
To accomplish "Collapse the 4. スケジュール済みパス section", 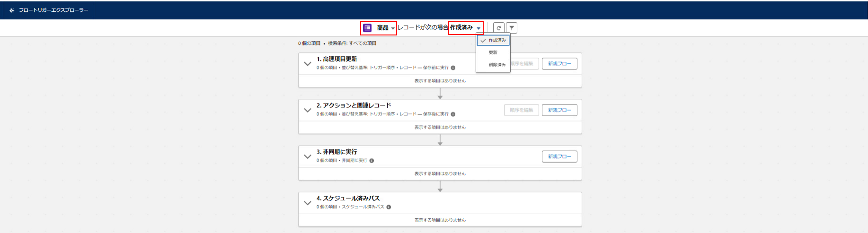I will [x=308, y=203].
